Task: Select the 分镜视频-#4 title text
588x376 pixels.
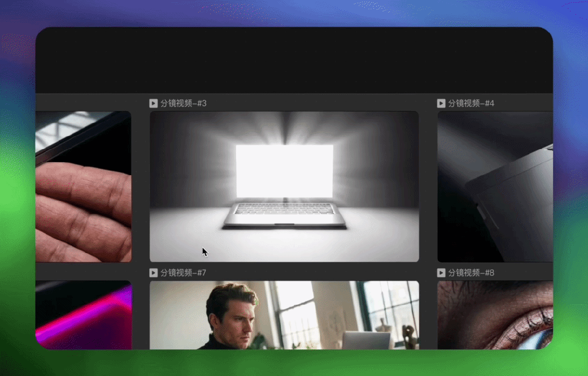Action: coord(471,103)
